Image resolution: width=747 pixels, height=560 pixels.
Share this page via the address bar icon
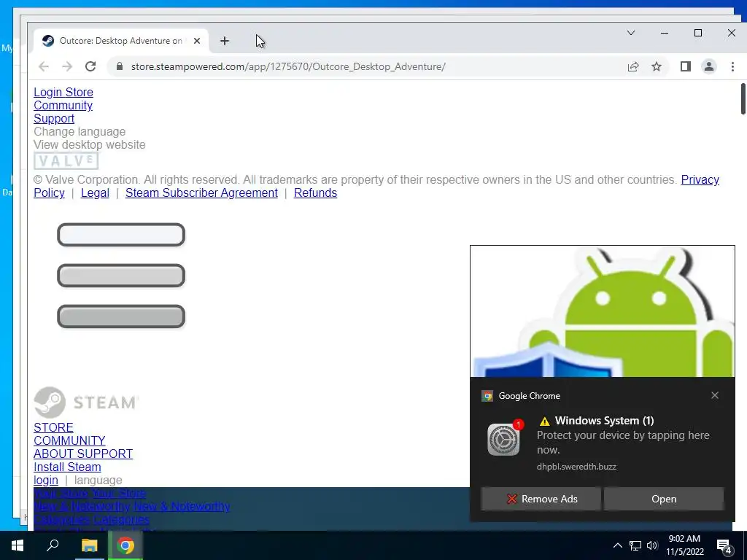(x=633, y=66)
